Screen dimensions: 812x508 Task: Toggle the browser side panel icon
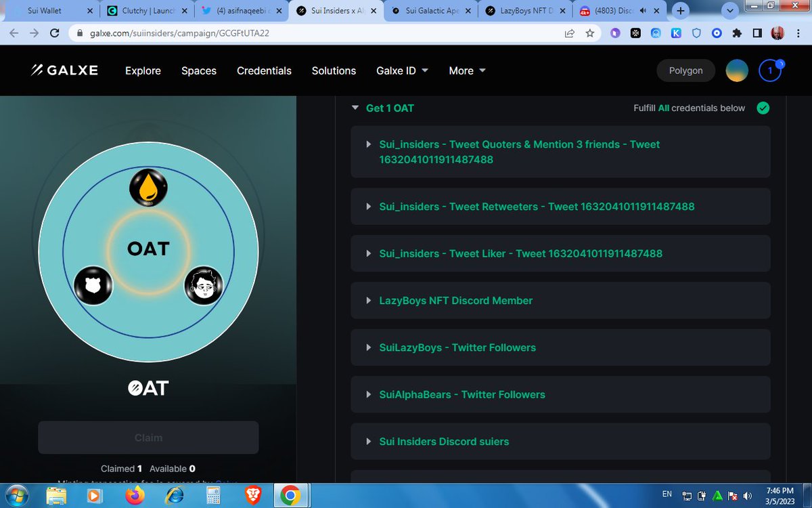757,33
